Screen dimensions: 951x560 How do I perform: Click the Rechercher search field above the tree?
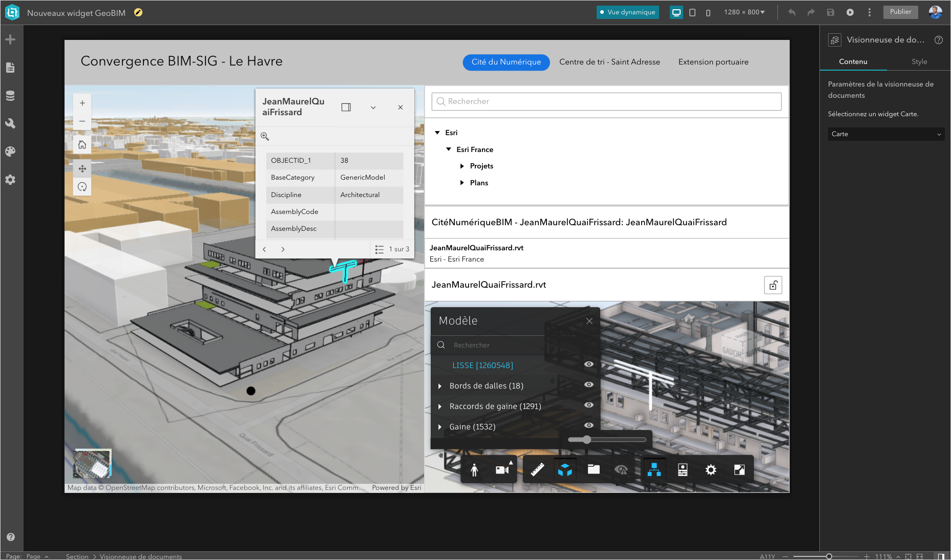pyautogui.click(x=606, y=101)
